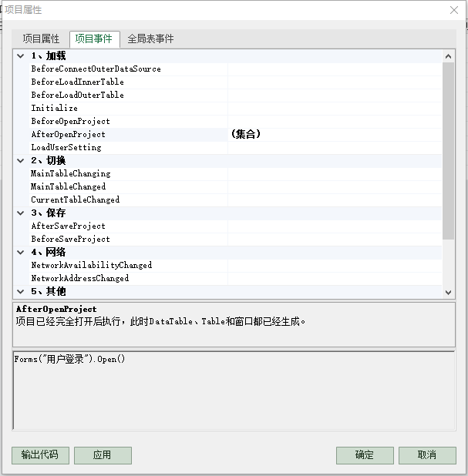Close the 项目属性 dialog
Viewport: 468px width, 476px height.
click(x=454, y=10)
